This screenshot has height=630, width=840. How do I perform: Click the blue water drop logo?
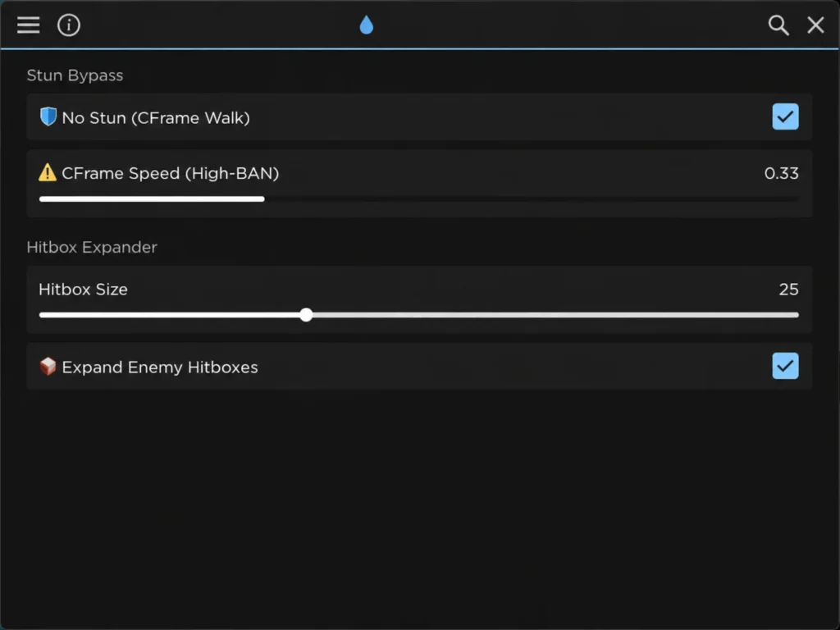click(367, 25)
